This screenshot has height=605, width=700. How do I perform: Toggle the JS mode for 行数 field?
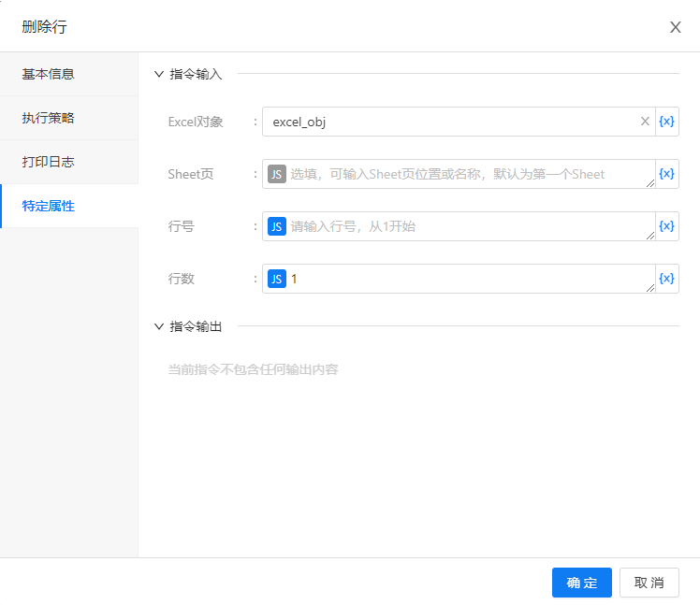point(276,279)
